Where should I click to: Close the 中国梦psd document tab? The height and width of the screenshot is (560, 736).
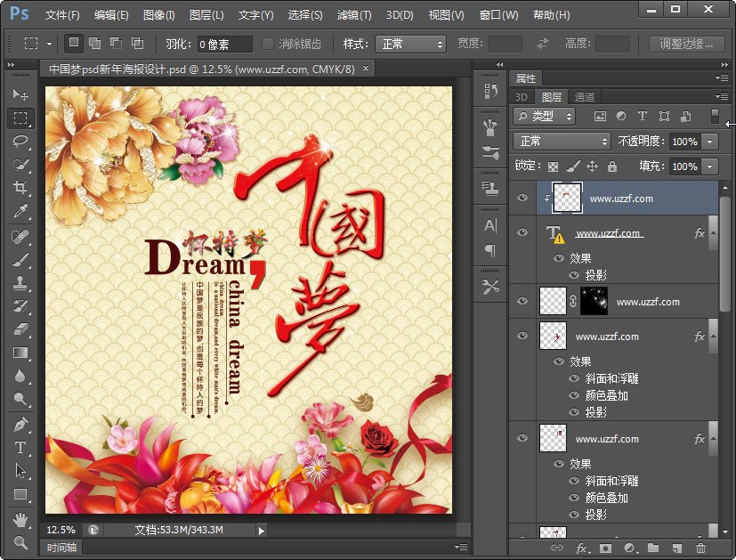364,69
